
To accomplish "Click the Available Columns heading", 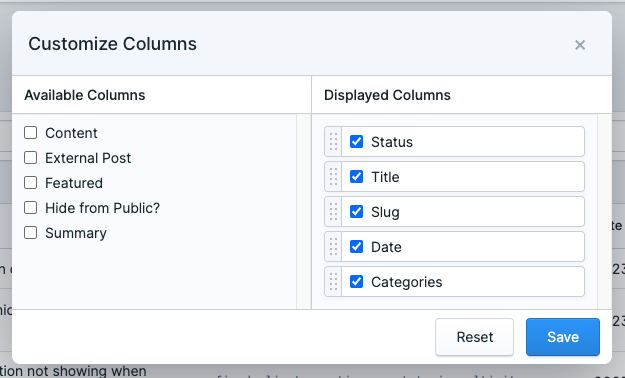I will (x=85, y=95).
